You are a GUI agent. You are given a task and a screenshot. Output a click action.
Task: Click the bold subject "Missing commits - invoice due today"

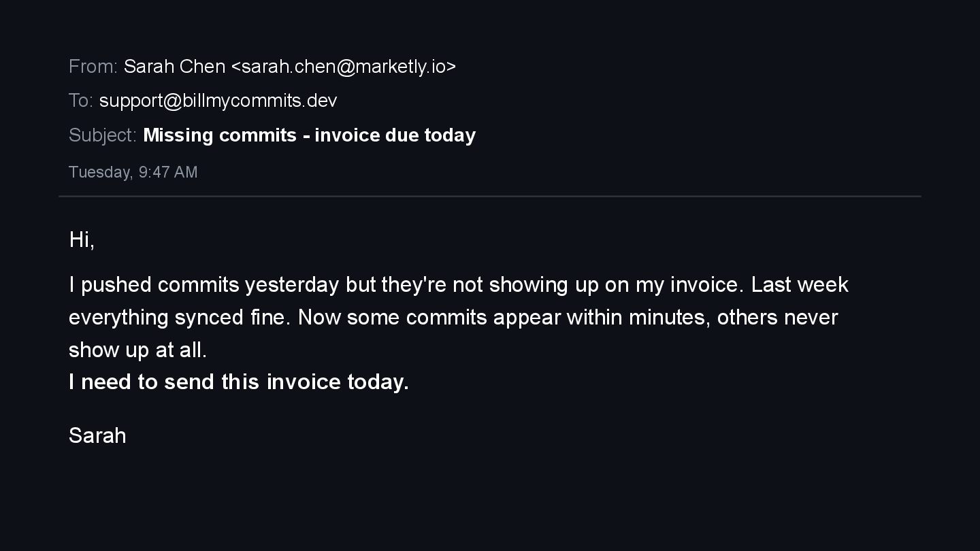coord(309,135)
